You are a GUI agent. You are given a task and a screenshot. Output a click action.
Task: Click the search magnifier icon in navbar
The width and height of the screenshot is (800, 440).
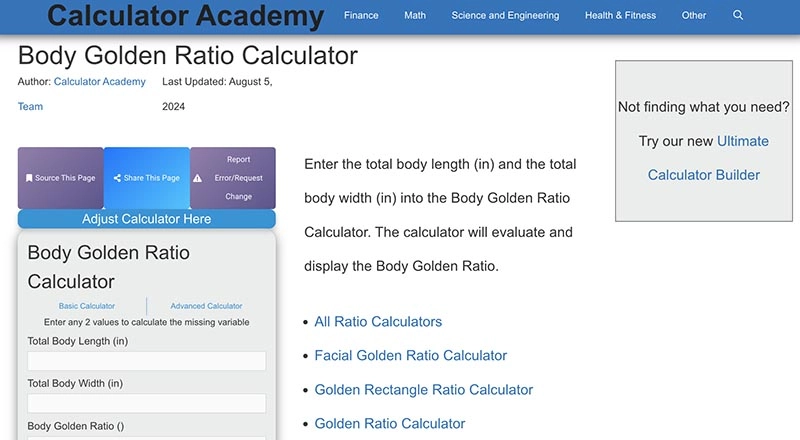click(738, 16)
